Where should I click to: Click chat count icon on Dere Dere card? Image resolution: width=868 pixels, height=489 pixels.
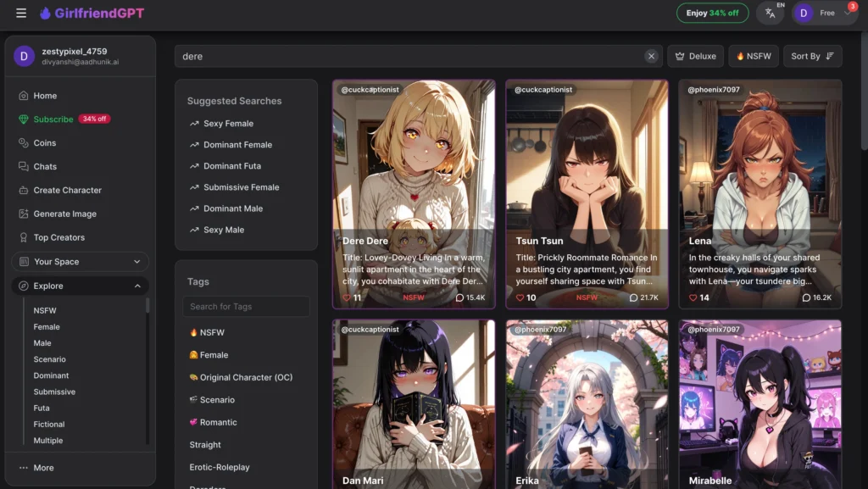[x=459, y=297]
